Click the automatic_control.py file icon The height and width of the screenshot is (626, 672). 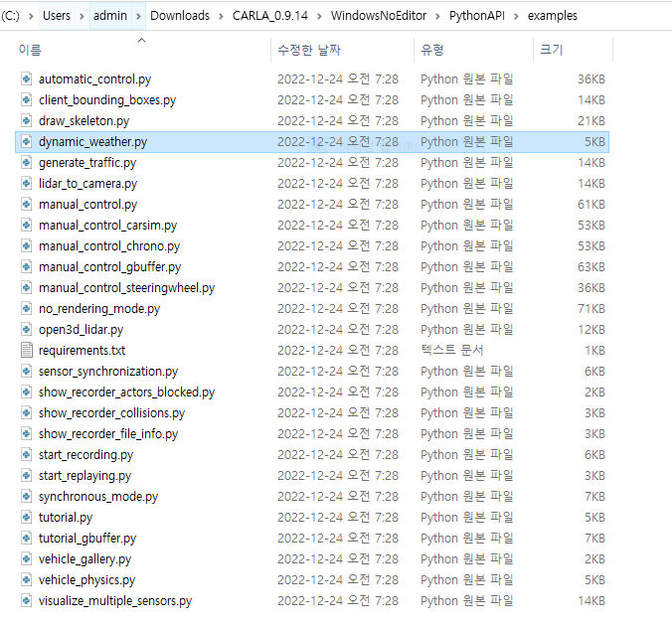click(x=27, y=79)
